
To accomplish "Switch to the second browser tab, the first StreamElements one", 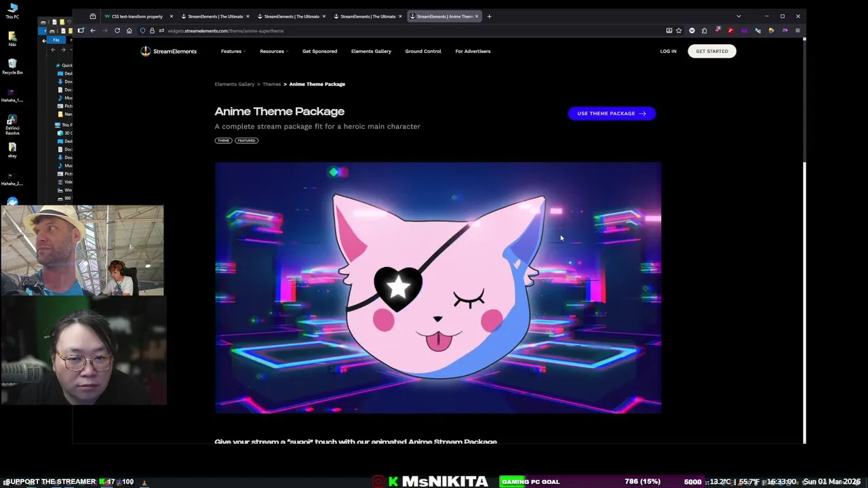I will (x=215, y=16).
